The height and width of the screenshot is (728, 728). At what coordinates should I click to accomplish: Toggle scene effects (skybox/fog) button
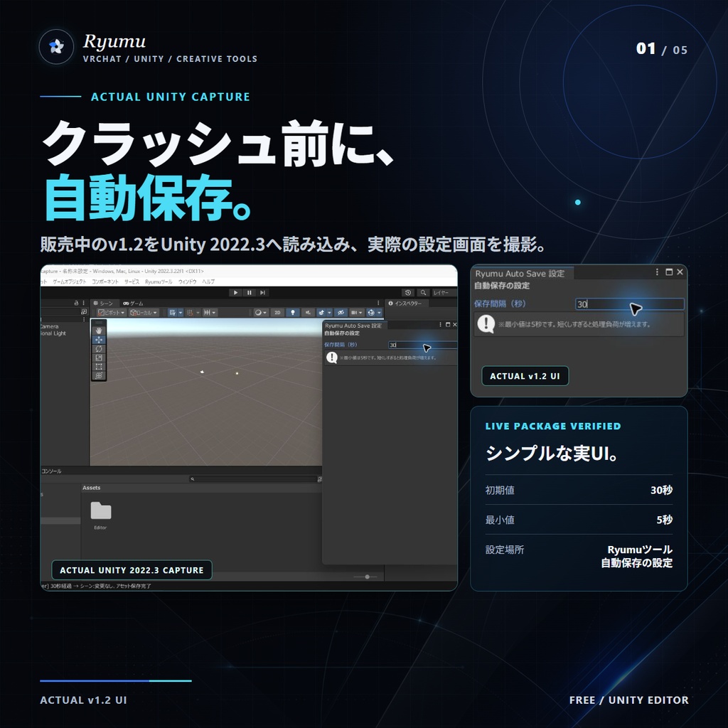point(321,313)
